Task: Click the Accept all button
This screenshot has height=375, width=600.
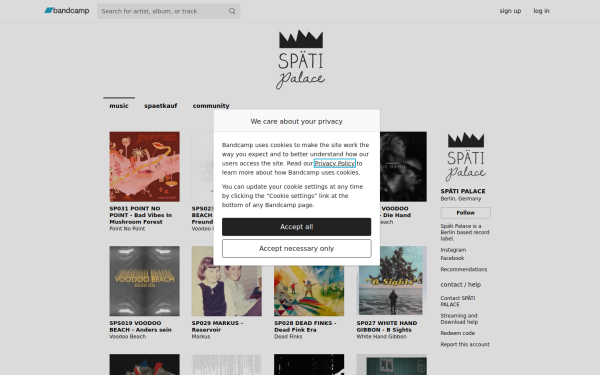Action: coord(297,227)
